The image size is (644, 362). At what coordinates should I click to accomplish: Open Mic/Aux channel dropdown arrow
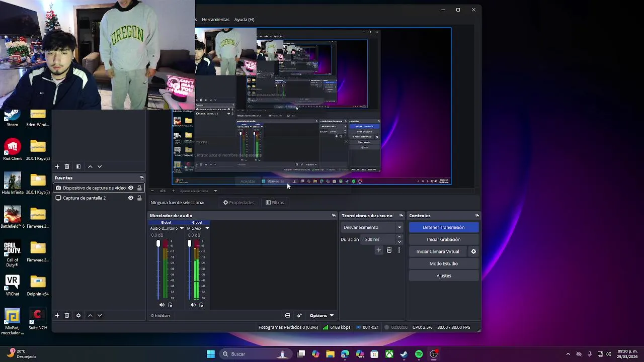coord(207,228)
